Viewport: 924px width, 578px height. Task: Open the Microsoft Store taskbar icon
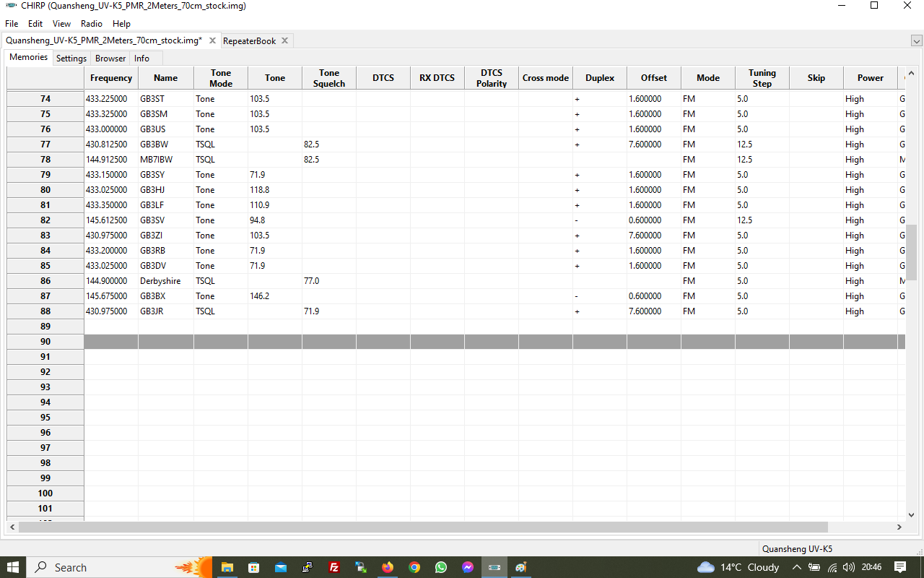254,567
